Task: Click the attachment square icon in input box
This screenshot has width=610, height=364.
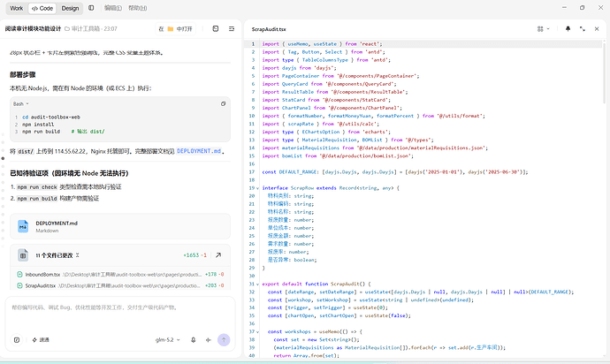Action: pyautogui.click(x=17, y=340)
